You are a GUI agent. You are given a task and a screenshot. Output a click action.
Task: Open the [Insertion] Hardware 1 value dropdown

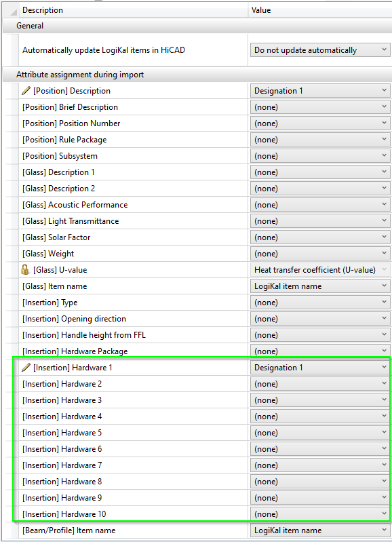[320, 368]
